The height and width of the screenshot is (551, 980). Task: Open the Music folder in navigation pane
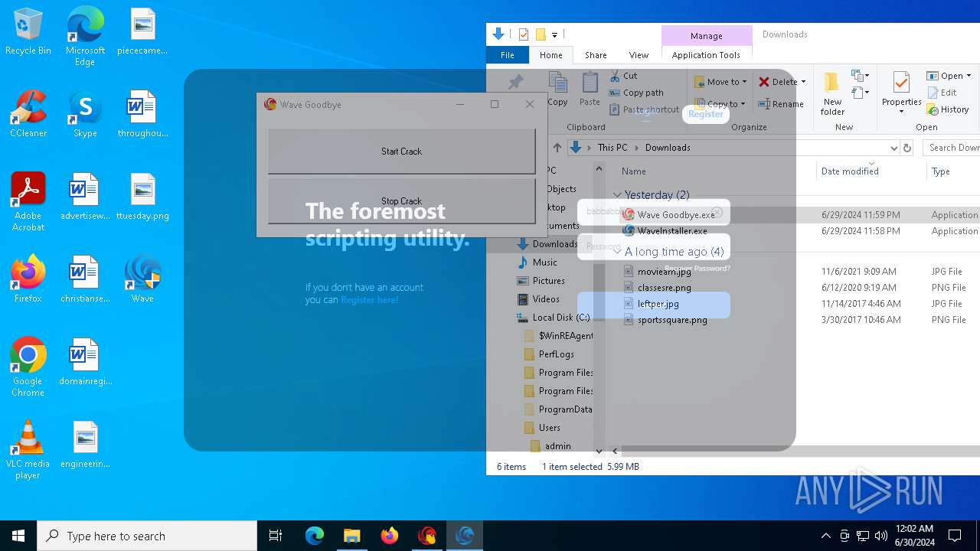coord(544,262)
